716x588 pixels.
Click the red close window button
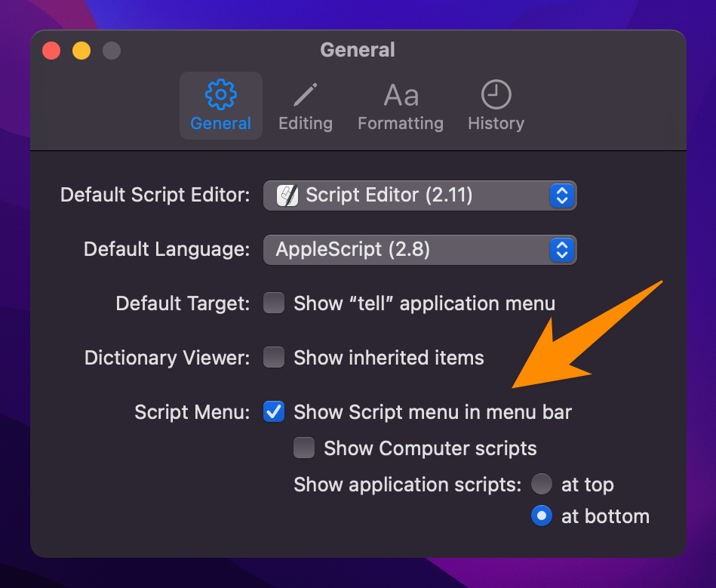tap(51, 51)
